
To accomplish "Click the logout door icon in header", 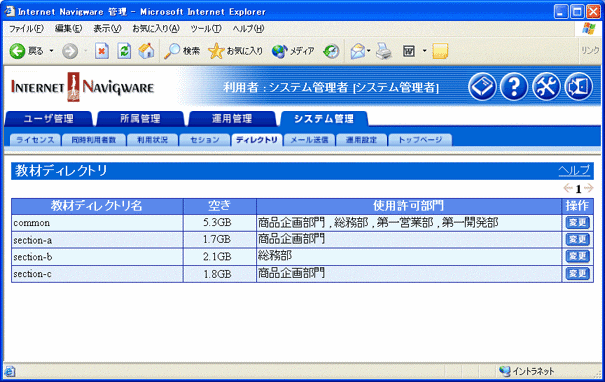I will pyautogui.click(x=578, y=86).
